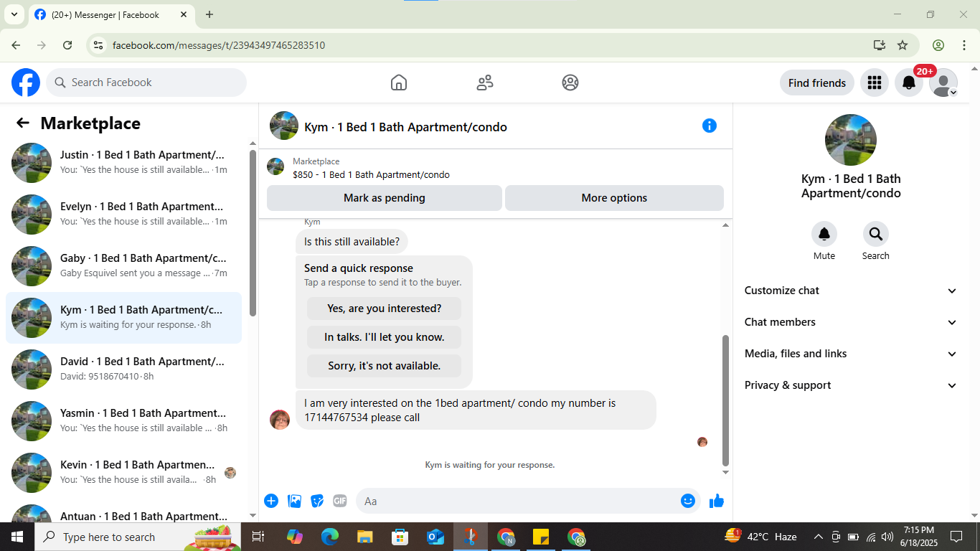
Task: Open Evelyn's apartment conversation
Action: (123, 215)
